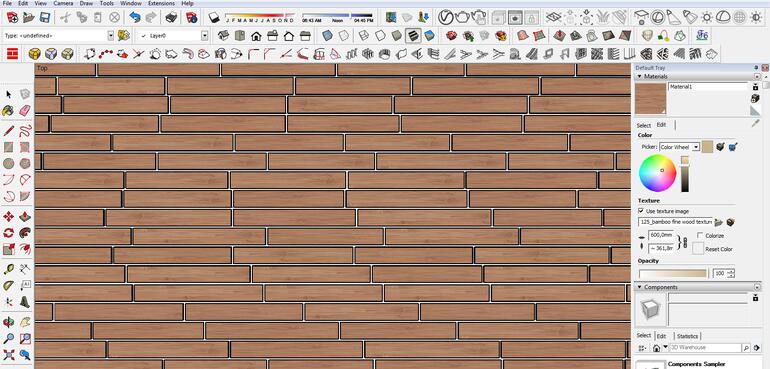Collapse the Materials panel
Screen dimensions: 770x369
(639, 77)
